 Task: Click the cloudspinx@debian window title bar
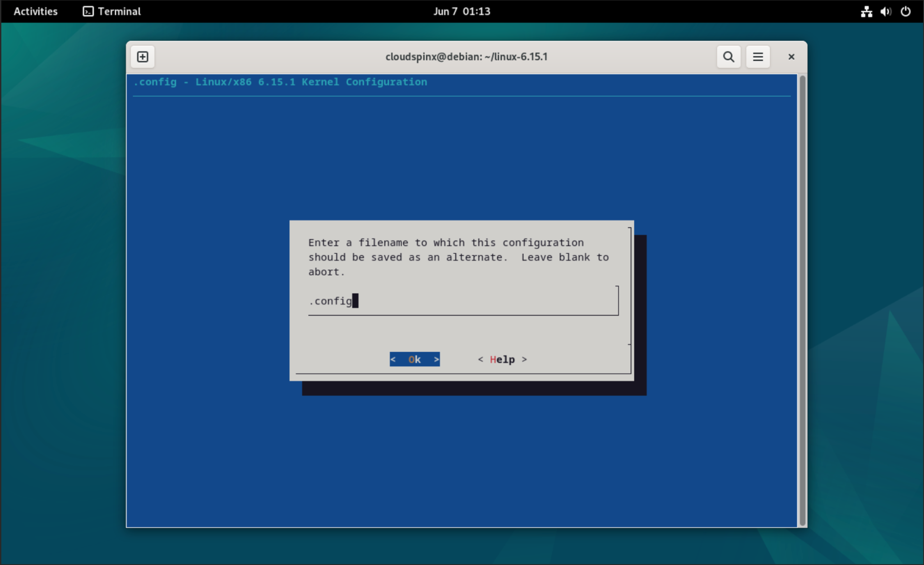(x=466, y=56)
